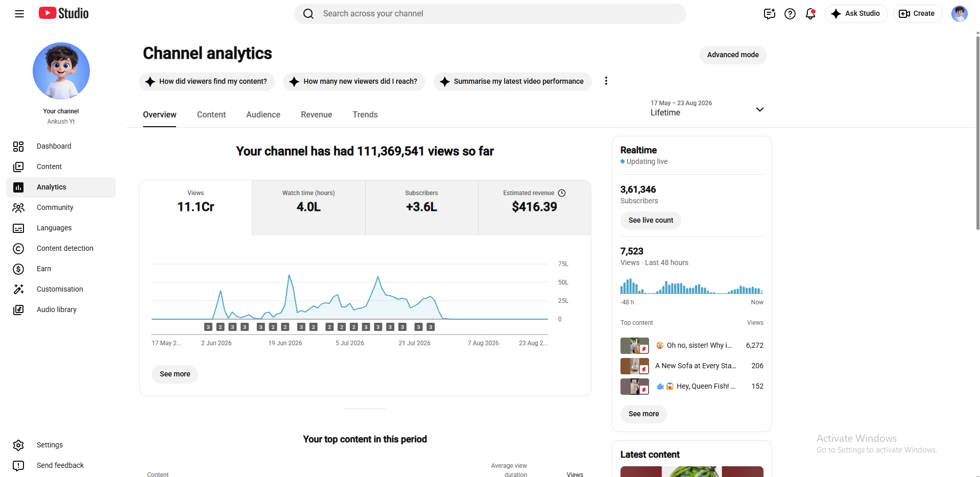Select the Overview tab

click(x=160, y=115)
